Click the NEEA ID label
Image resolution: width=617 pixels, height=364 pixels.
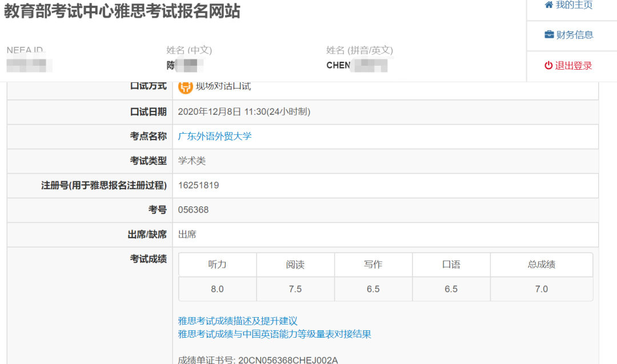[25, 50]
